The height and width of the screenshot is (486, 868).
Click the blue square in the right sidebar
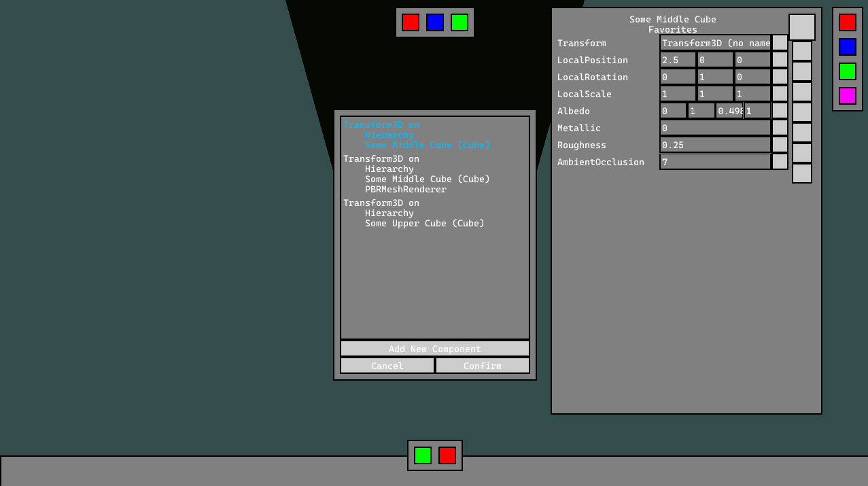pos(847,47)
